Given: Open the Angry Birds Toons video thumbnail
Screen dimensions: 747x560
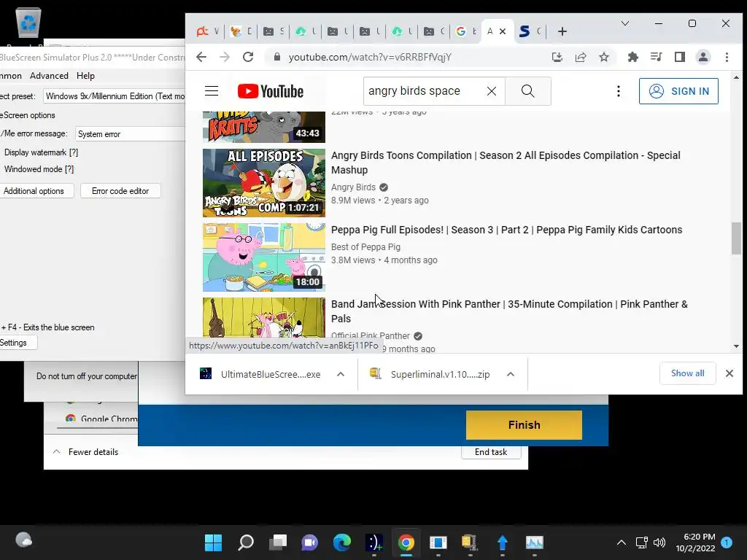Looking at the screenshot, I should pos(264,183).
